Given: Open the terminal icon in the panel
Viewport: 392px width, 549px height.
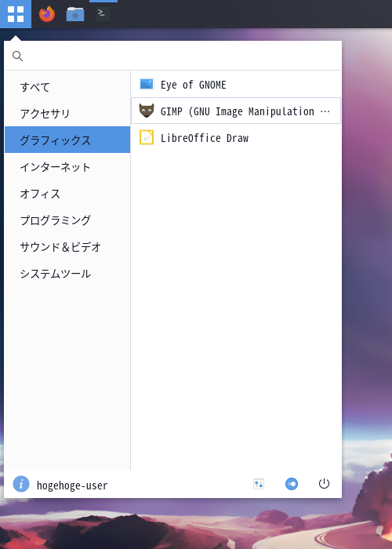Looking at the screenshot, I should pos(103,14).
